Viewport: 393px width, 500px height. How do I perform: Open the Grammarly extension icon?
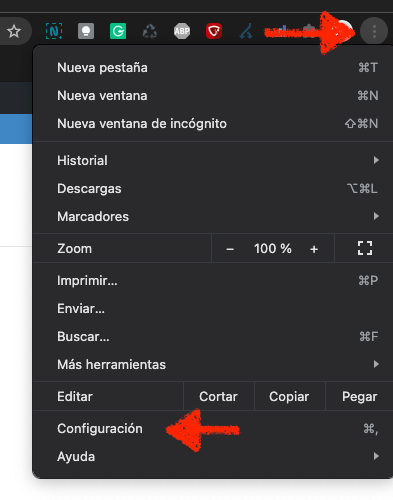tap(118, 31)
